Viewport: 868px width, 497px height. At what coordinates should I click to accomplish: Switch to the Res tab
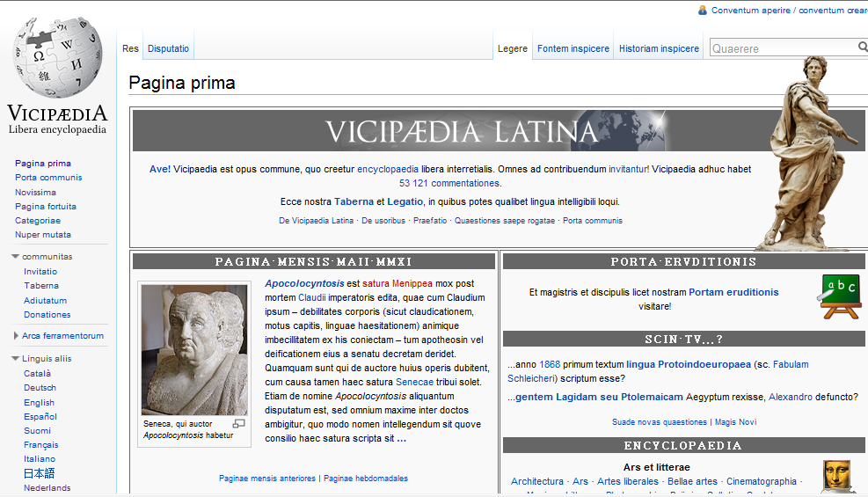130,48
